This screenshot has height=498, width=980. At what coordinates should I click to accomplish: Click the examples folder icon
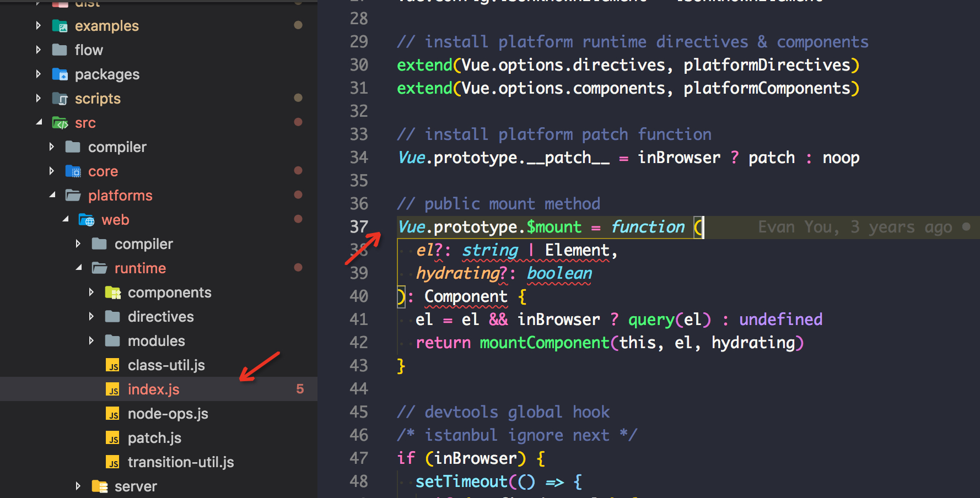coord(60,25)
